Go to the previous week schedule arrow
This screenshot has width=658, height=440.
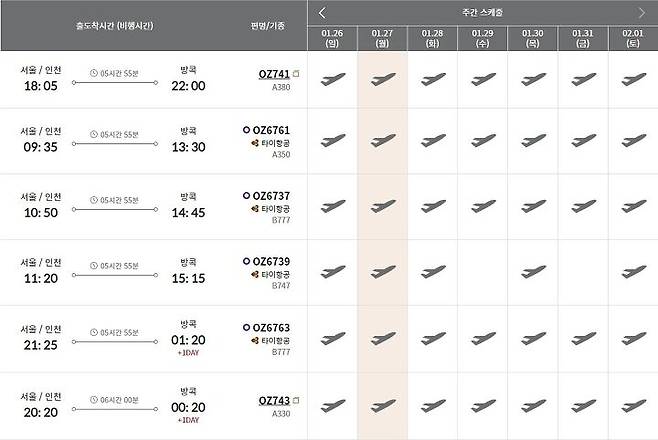[322, 13]
